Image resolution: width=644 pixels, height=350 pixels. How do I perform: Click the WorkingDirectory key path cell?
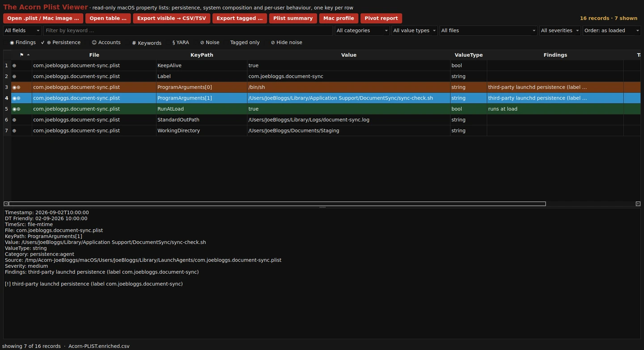202,131
